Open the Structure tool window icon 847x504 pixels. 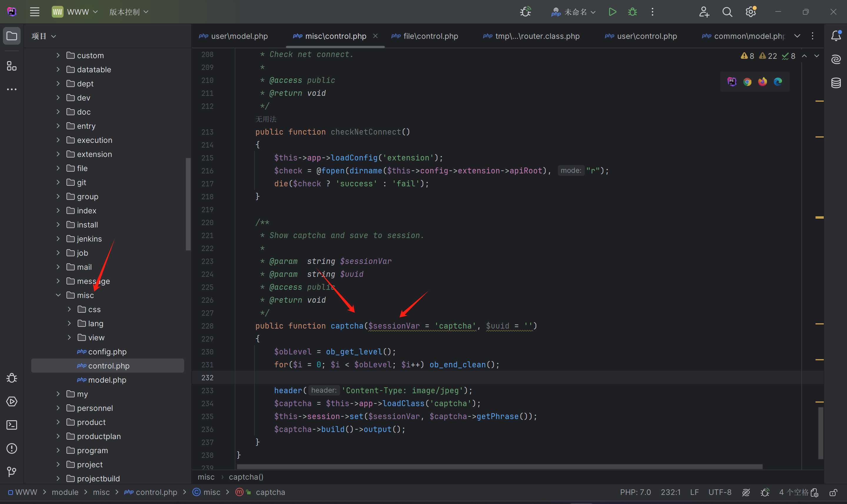pos(11,66)
